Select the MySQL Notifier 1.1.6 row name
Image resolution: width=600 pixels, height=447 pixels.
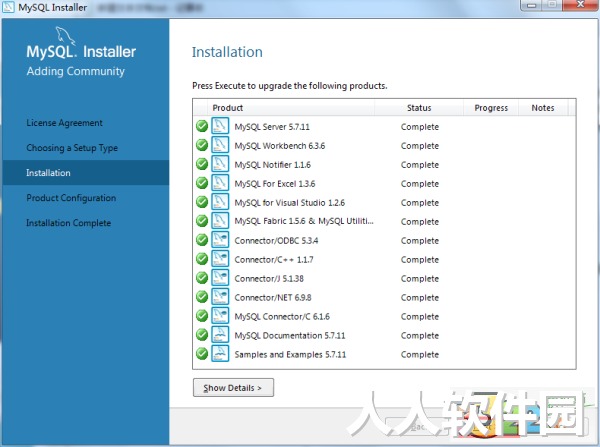272,165
